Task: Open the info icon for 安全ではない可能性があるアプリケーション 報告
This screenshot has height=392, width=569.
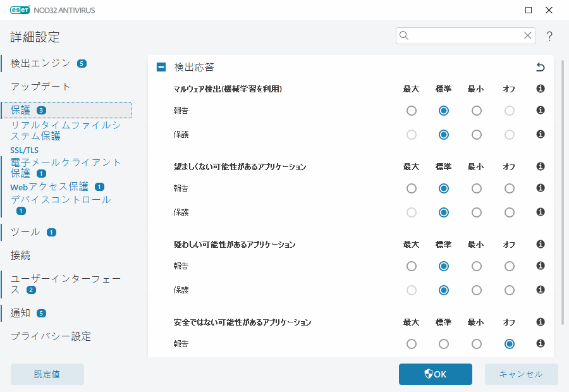Action: 540,343
